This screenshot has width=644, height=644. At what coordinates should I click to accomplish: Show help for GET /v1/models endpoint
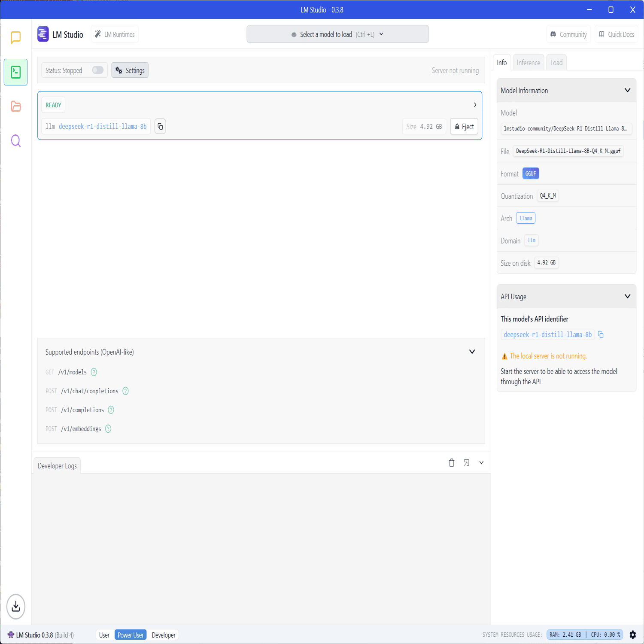(x=94, y=372)
